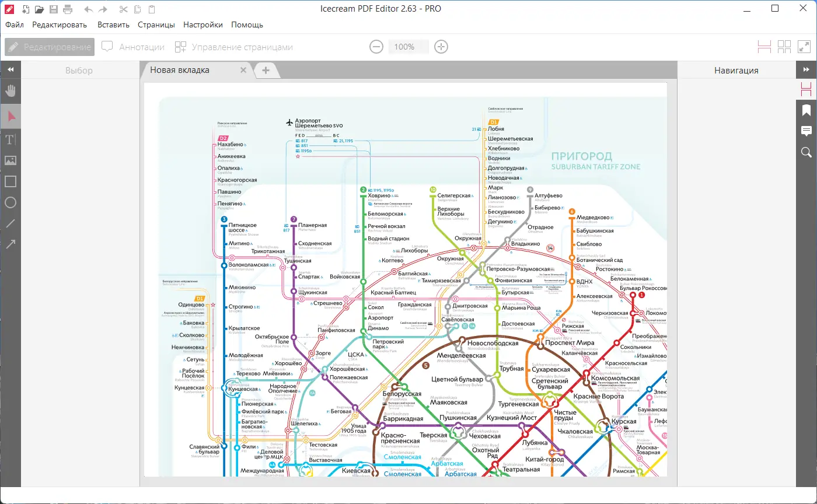Save the document using the floppy icon
The width and height of the screenshot is (817, 504).
coord(54,9)
